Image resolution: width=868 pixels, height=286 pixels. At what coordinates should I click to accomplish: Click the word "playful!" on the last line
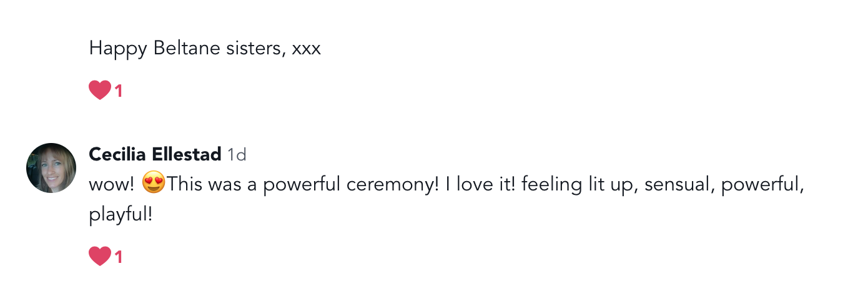tap(121, 215)
